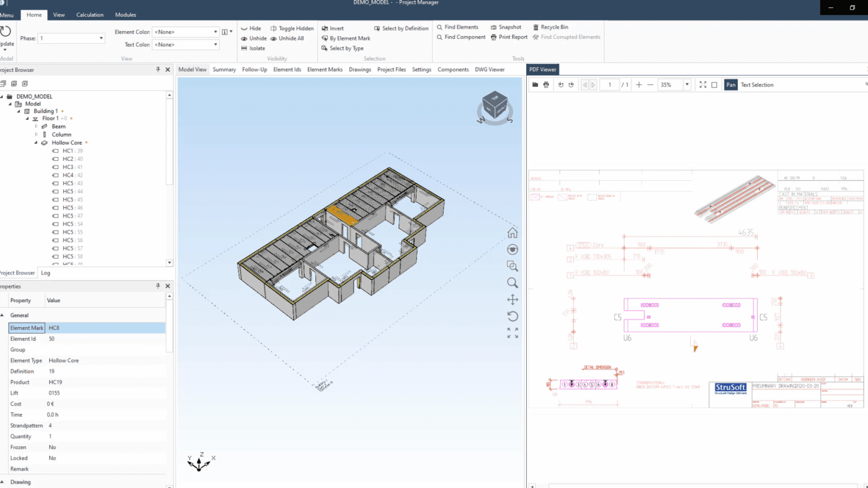Click the search magnifier in the model sidebar
Viewport: 868px width, 488px height.
[x=513, y=282]
